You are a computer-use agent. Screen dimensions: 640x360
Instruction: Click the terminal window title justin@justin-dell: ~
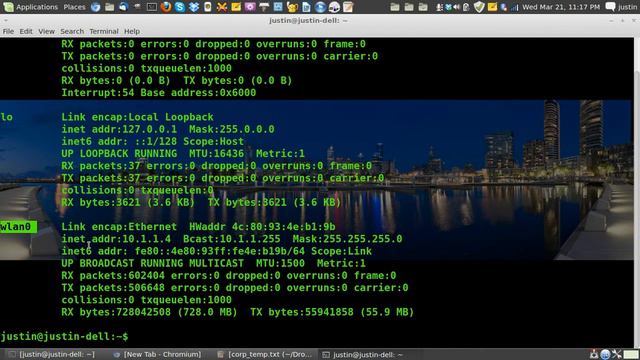pos(308,20)
